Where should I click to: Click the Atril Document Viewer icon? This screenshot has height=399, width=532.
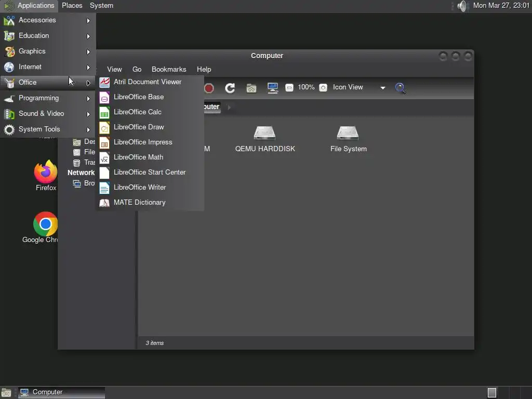pos(104,82)
